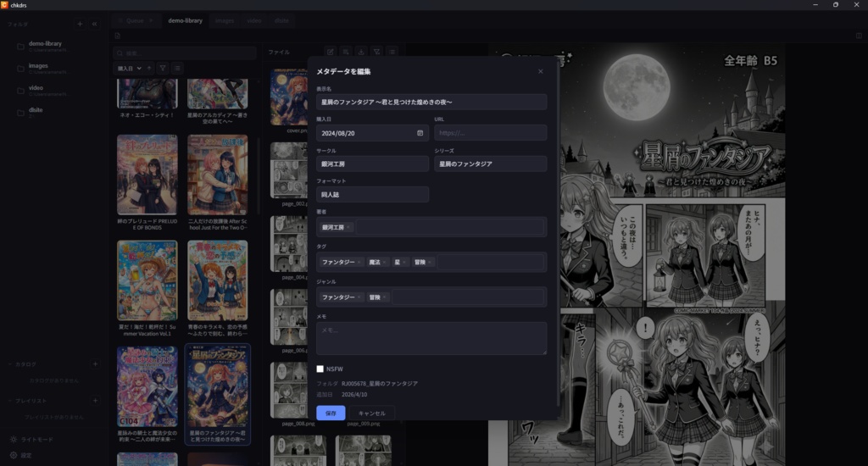Select 二人だけの放課後 cover thumbnail

point(218,175)
